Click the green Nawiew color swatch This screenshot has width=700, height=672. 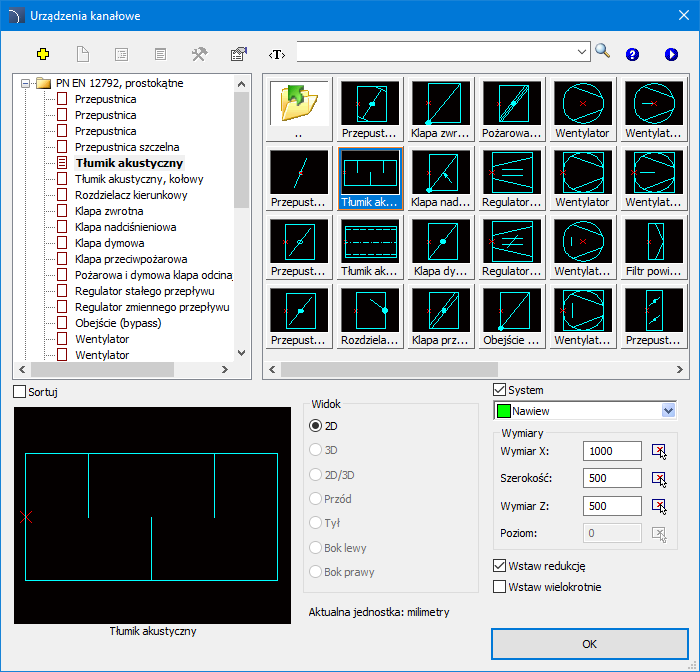point(503,411)
